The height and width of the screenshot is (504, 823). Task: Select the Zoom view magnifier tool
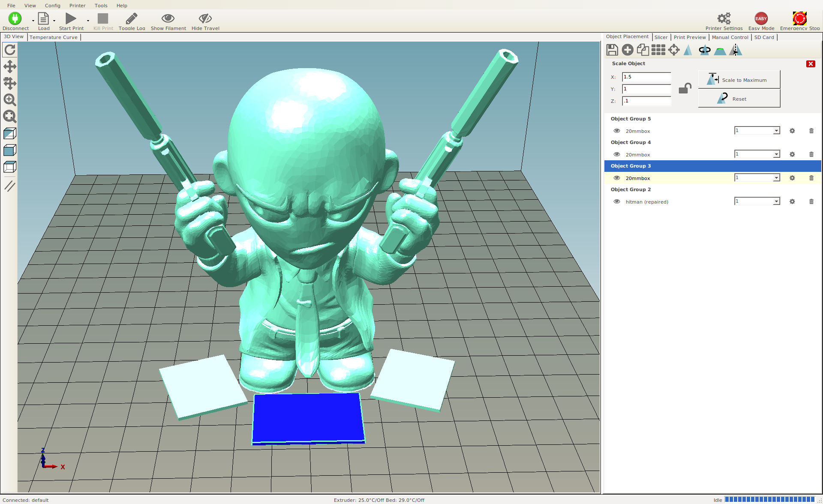(9, 100)
